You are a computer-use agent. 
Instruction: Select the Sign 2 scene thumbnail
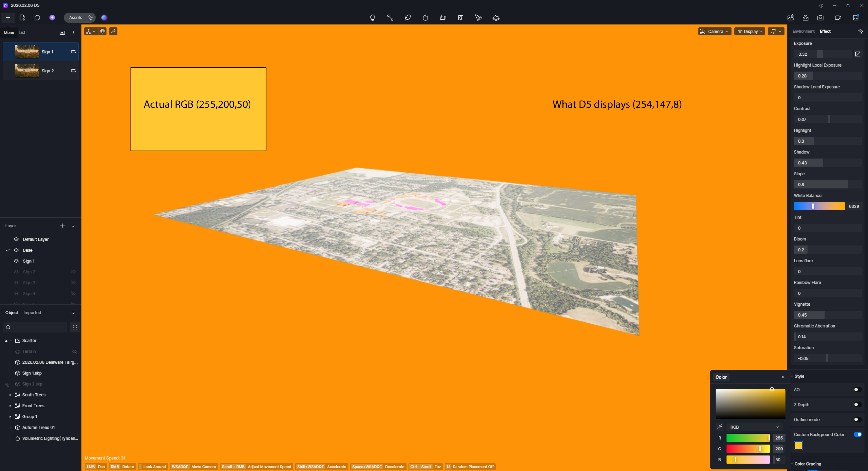point(27,71)
